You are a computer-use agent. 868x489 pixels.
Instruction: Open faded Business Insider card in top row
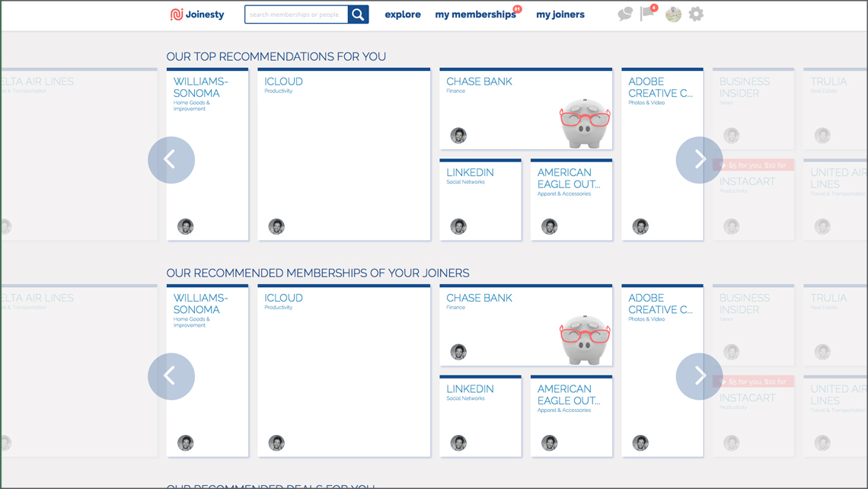tap(754, 109)
